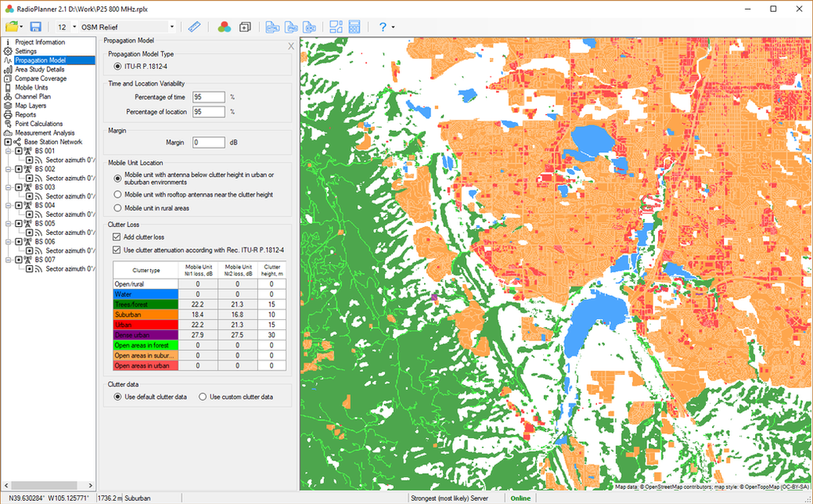Screen dimensions: 813x504
Task: Save the current project
Action: pos(35,26)
